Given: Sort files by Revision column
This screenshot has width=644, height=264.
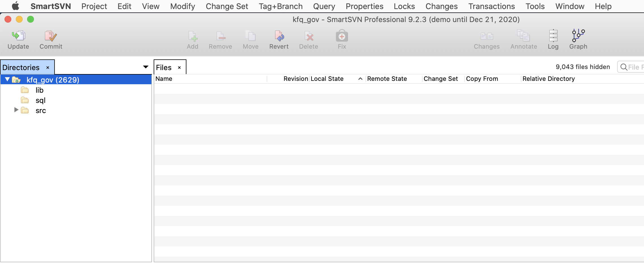Looking at the screenshot, I should coord(288,79).
